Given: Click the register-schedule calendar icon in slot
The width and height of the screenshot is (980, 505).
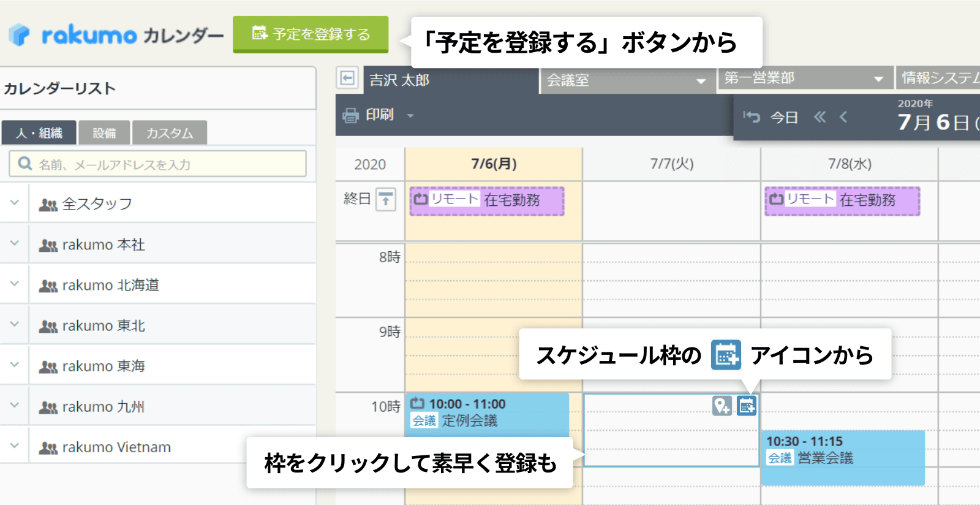Looking at the screenshot, I should tap(747, 406).
